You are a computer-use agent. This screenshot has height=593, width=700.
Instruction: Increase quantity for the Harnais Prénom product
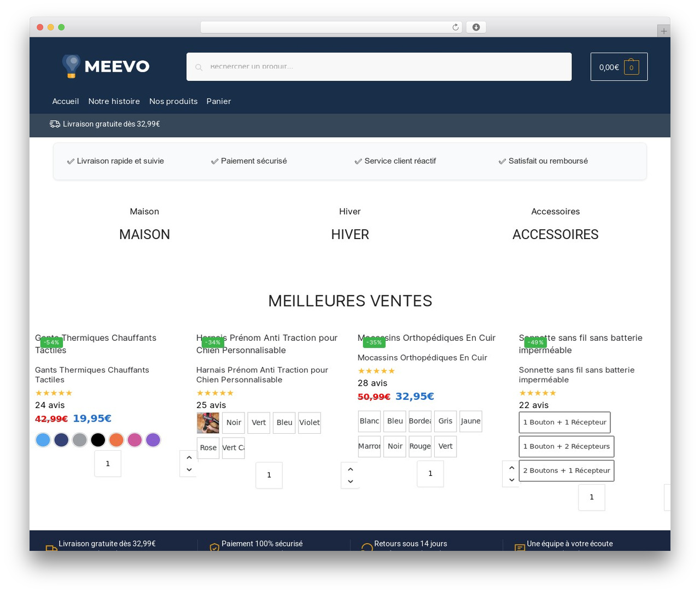click(351, 469)
